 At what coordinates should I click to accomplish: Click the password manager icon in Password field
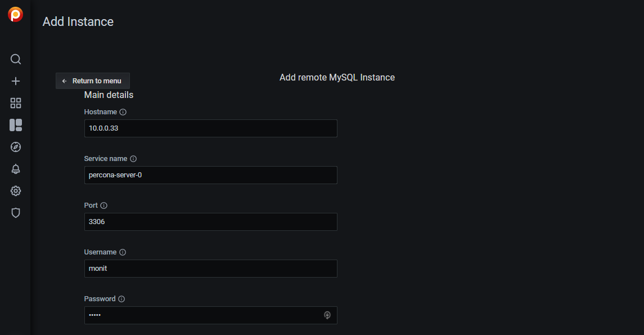(327, 315)
